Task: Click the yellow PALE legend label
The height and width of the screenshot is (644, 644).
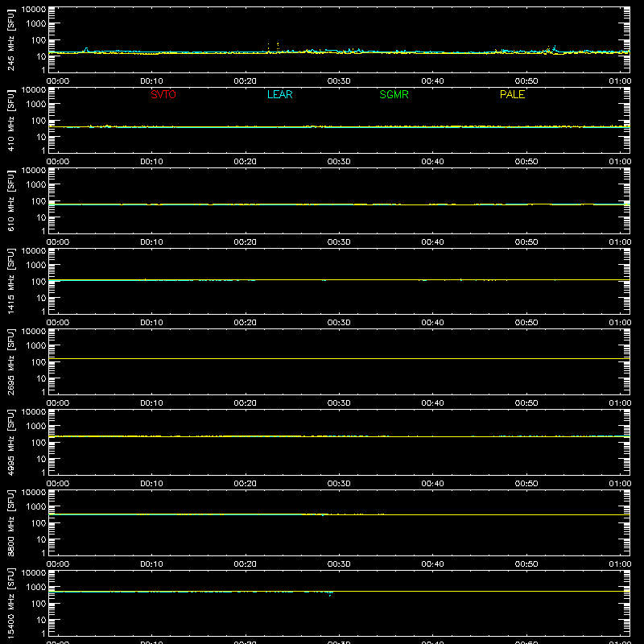Action: click(x=512, y=94)
